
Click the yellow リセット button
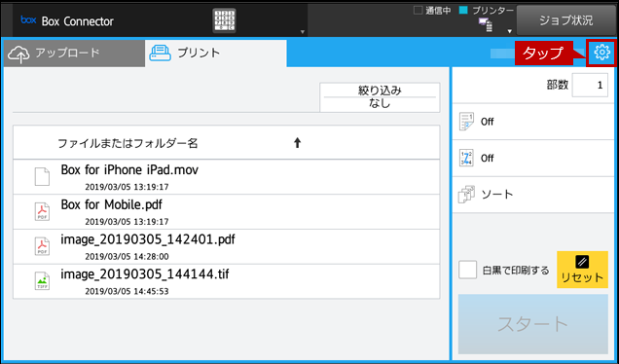[x=582, y=270]
